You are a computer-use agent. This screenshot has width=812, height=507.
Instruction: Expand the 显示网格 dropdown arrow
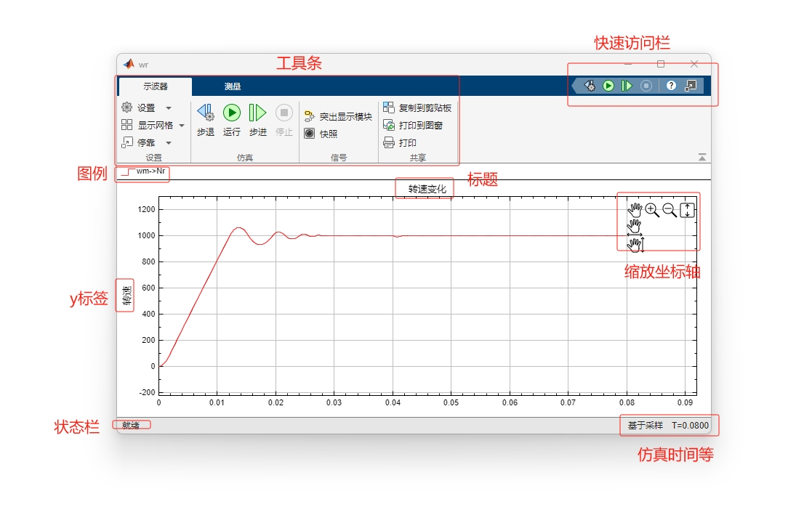tap(182, 125)
